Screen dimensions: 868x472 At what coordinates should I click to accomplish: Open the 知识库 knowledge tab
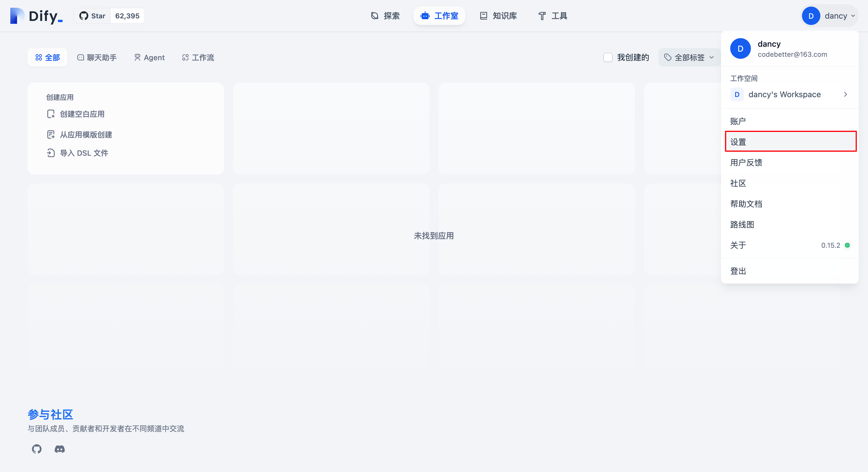(498, 16)
